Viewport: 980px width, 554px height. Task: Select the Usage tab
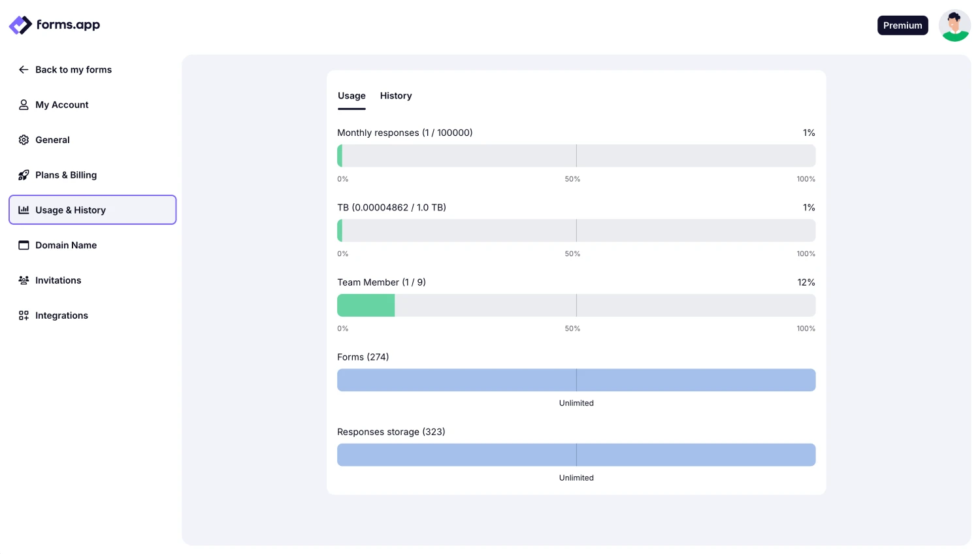[351, 95]
